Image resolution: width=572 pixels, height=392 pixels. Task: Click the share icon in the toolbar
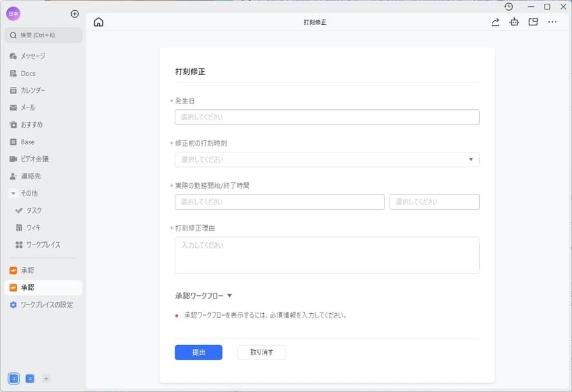point(495,22)
